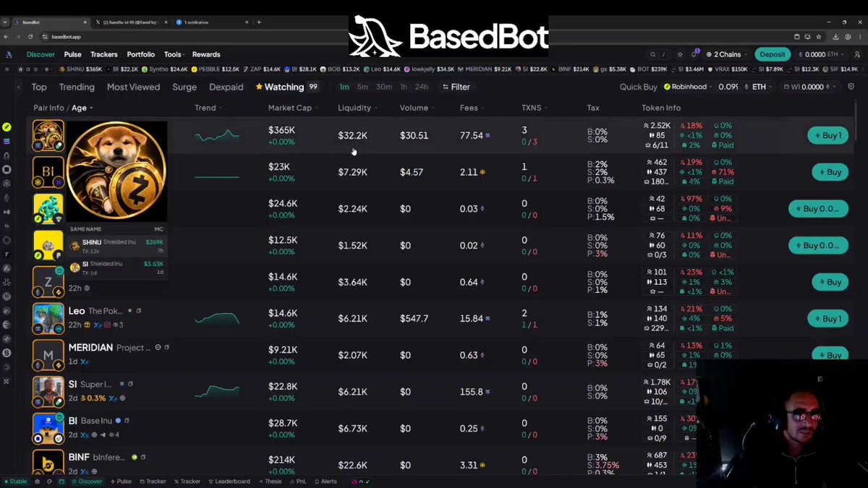This screenshot has width=868, height=488.
Task: Click the BasedBot logo icon in navbar
Action: click(x=9, y=54)
